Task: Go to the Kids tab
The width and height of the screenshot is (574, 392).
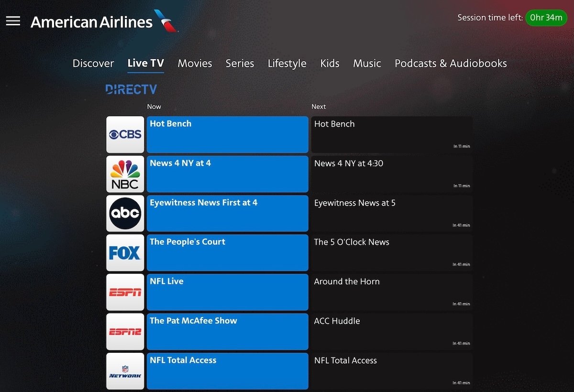Action: pyautogui.click(x=330, y=63)
